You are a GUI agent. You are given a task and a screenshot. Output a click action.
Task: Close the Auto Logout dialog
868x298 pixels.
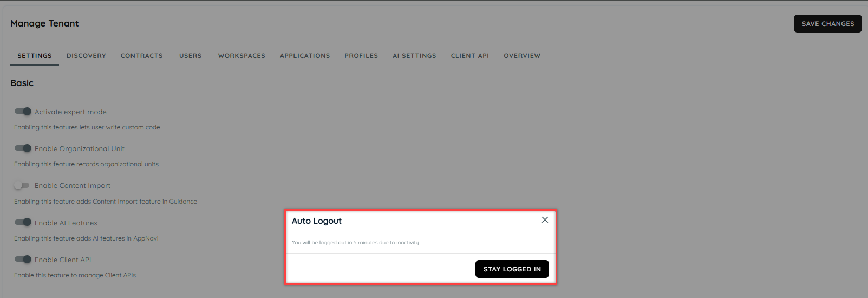[545, 219]
